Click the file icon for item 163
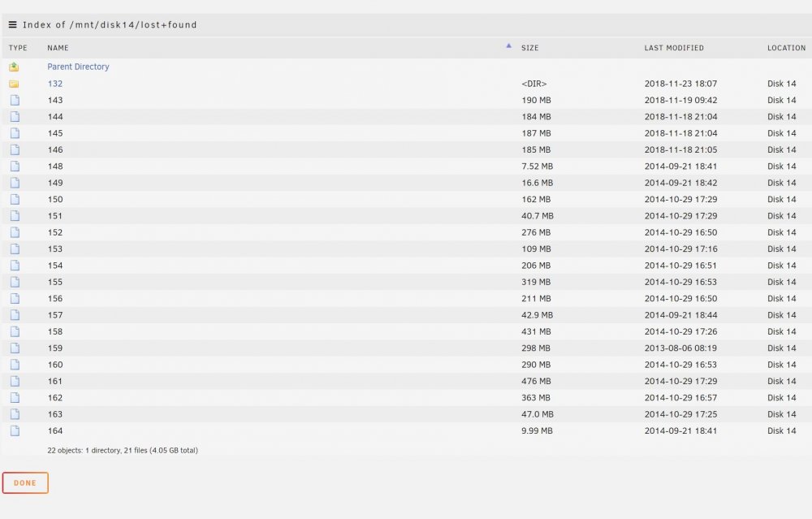Image resolution: width=812 pixels, height=519 pixels. 15,414
